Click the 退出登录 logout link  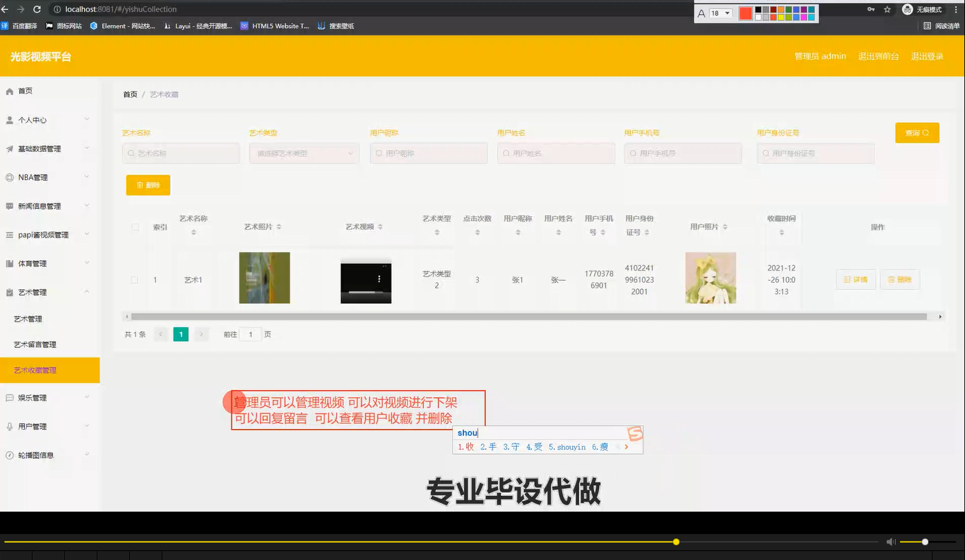coord(927,56)
